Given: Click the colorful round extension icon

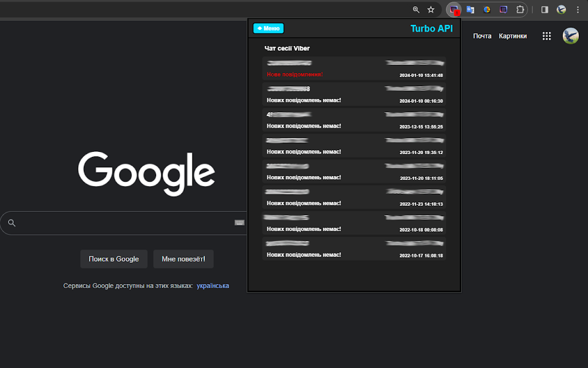Looking at the screenshot, I should pos(487,10).
